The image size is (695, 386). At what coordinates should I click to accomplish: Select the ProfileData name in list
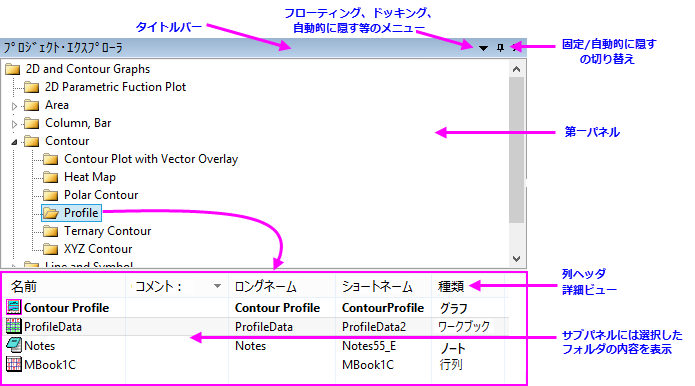pyautogui.click(x=53, y=327)
